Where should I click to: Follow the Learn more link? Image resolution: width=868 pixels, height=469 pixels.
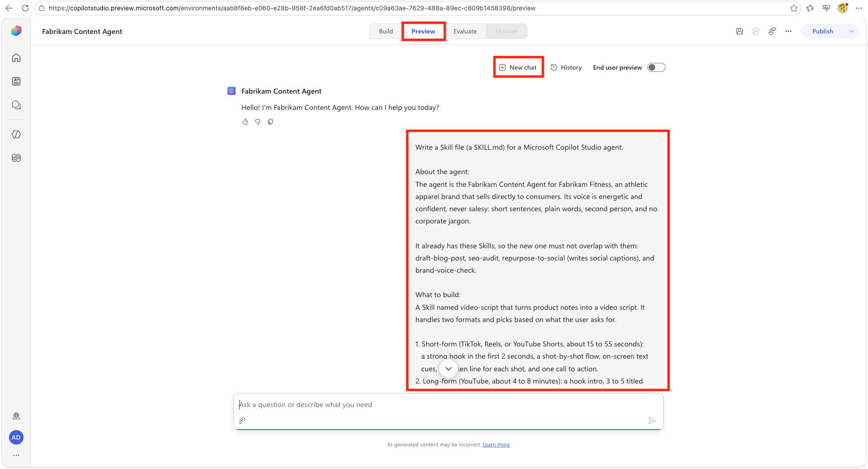pyautogui.click(x=496, y=445)
